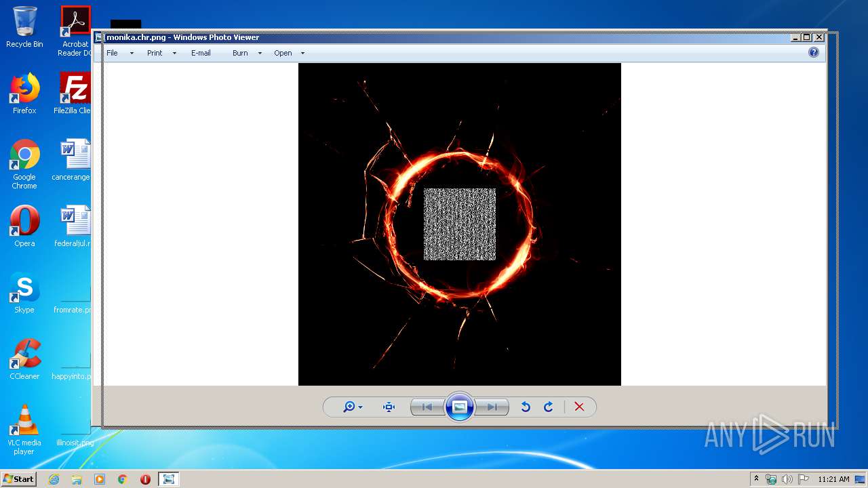Click the network tray icon
Screen dimensions: 868x488
(771, 479)
